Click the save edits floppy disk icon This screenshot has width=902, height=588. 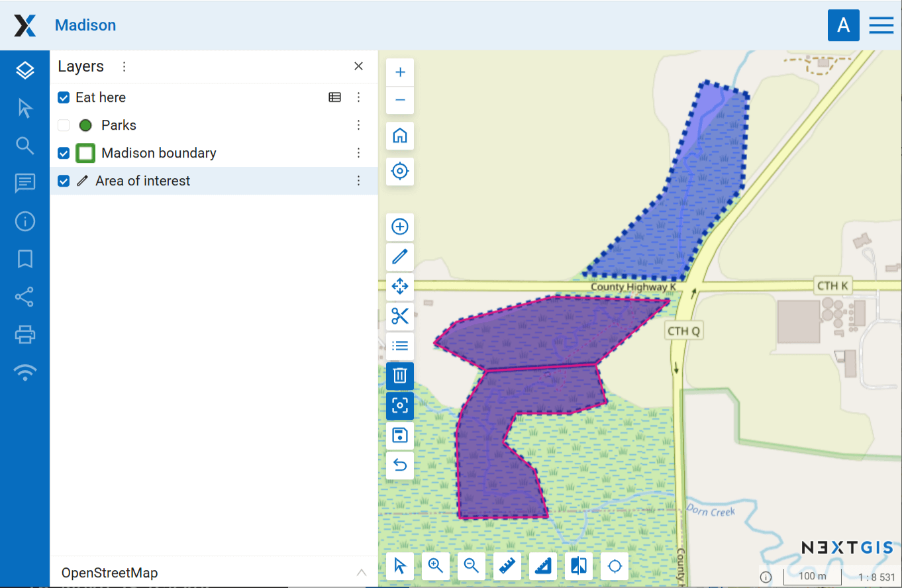(x=400, y=435)
